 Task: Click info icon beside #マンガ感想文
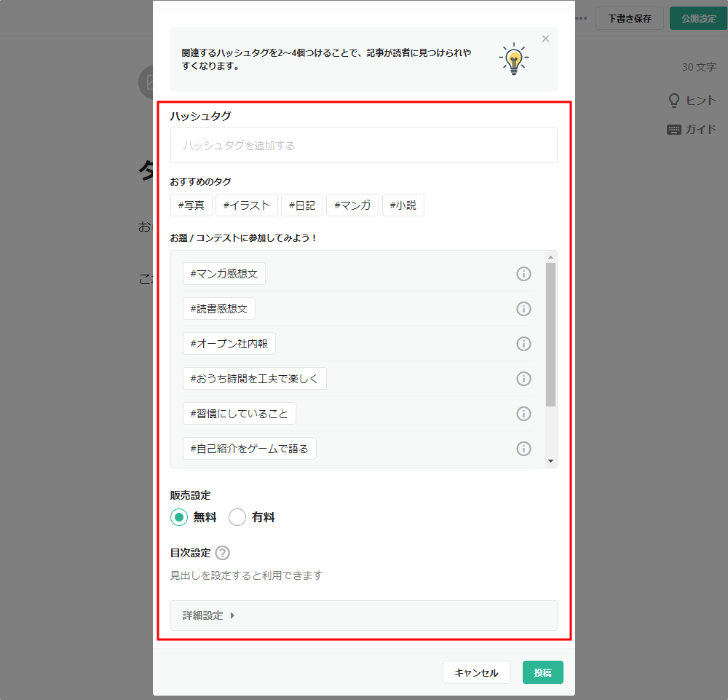(523, 274)
